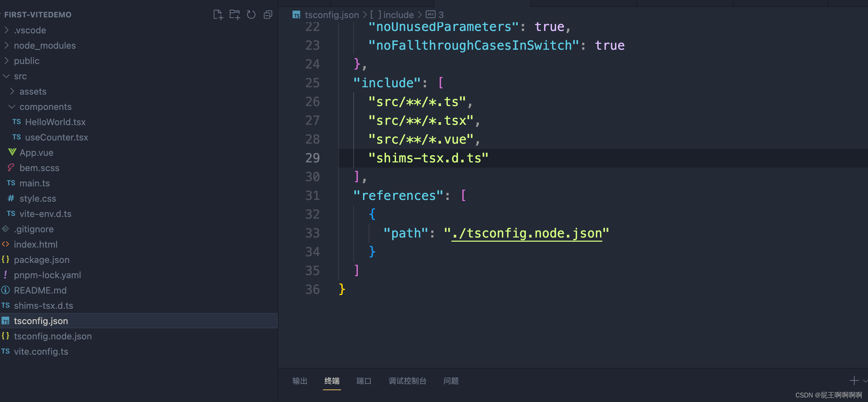Switch to the 问题 panel tab
This screenshot has height=402, width=868.
coord(451,381)
